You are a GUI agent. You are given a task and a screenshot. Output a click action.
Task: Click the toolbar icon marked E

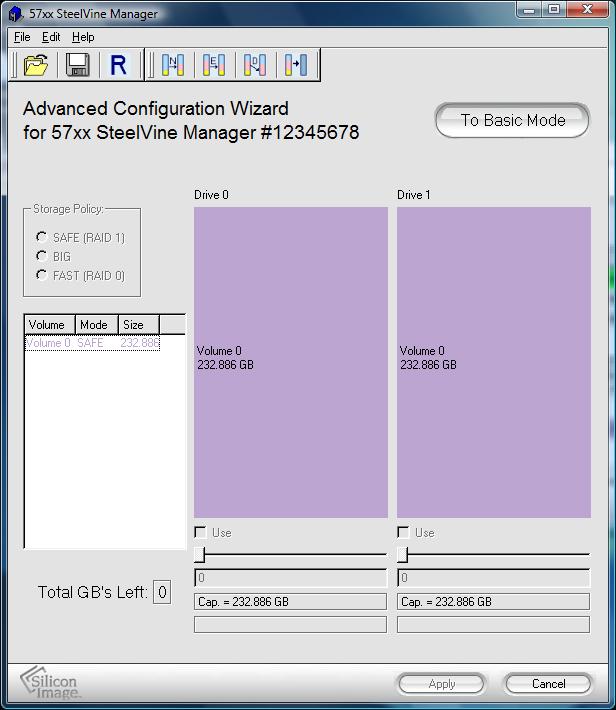coord(214,65)
